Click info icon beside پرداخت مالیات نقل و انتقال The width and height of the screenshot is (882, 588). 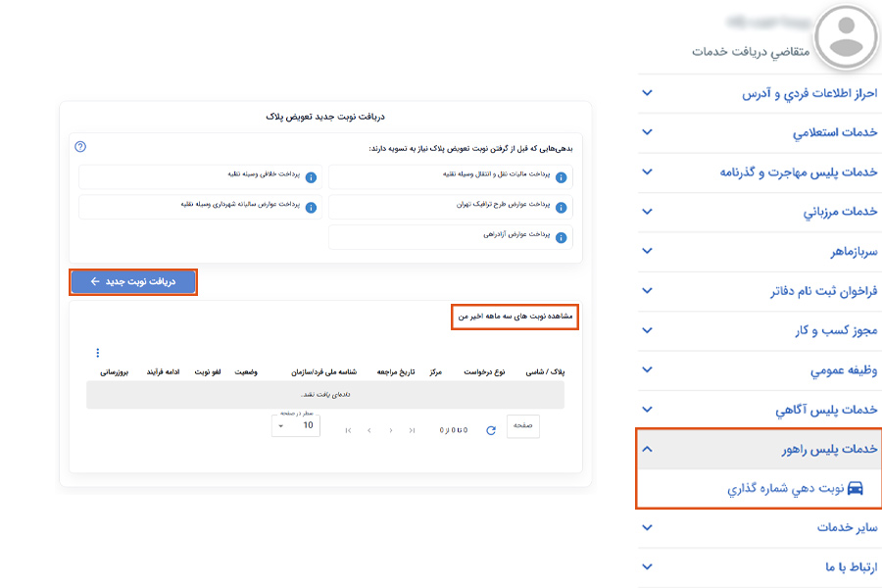[x=561, y=177]
